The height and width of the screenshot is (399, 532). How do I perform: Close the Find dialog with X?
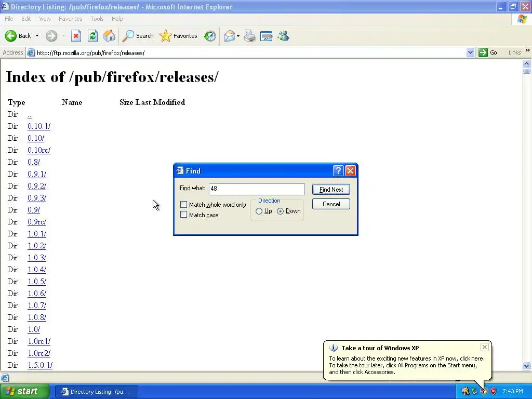pyautogui.click(x=350, y=170)
